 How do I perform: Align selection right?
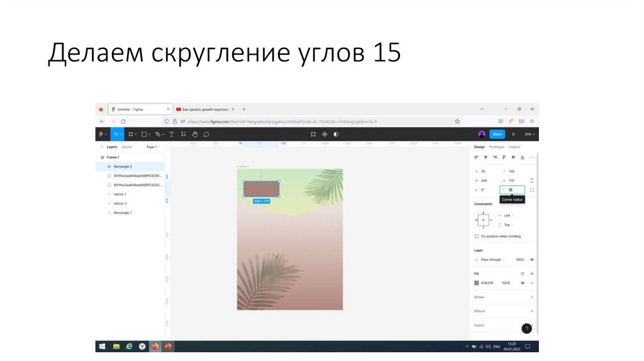[495, 157]
